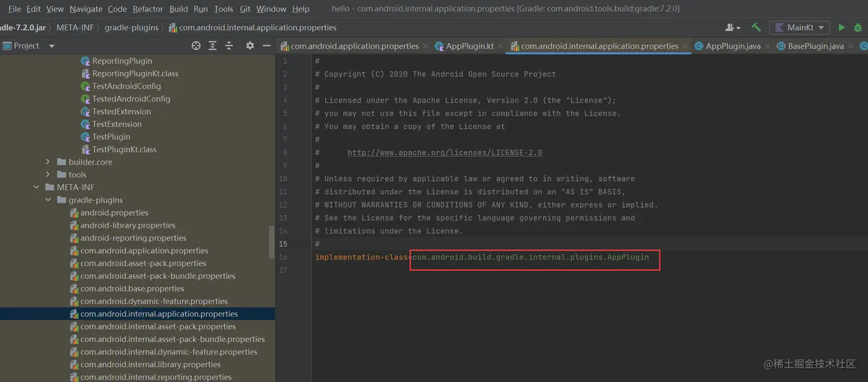Viewport: 868px width, 382px height.
Task: Click gradle-plugins in the breadcrumb bar
Action: [x=131, y=28]
